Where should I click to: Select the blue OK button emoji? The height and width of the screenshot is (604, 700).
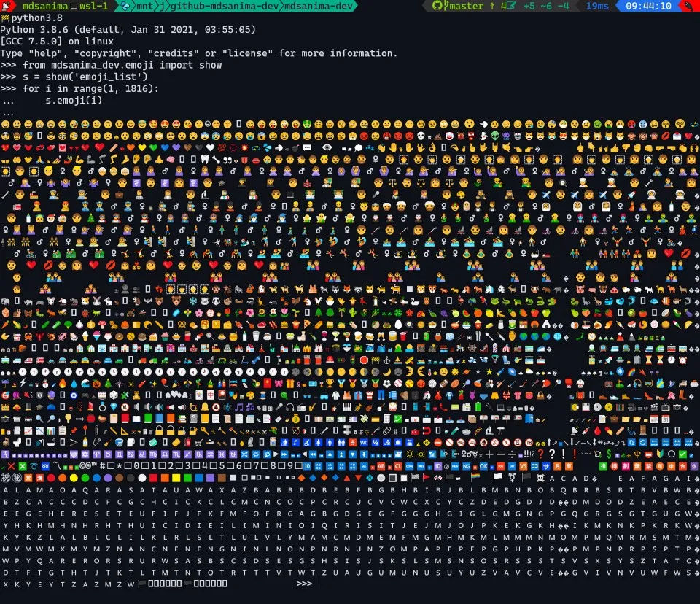point(483,466)
